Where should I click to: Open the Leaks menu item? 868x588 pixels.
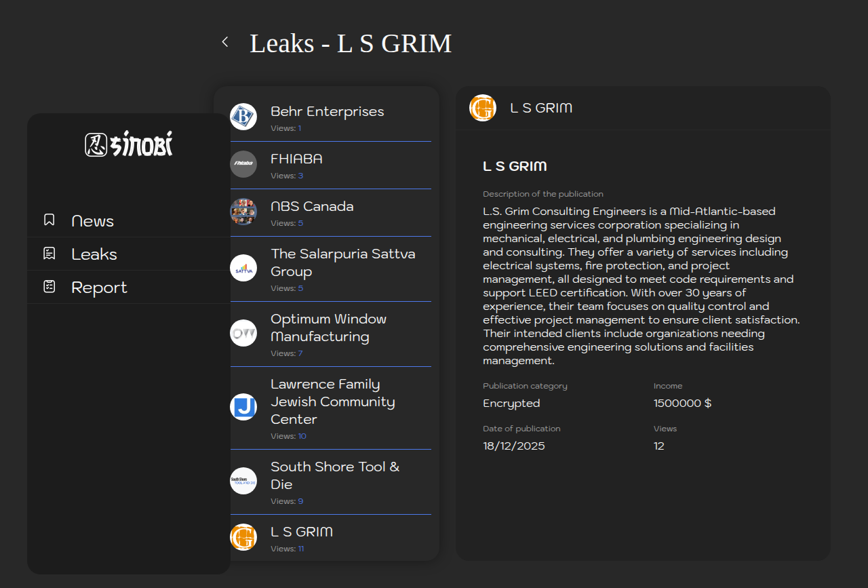coord(94,254)
